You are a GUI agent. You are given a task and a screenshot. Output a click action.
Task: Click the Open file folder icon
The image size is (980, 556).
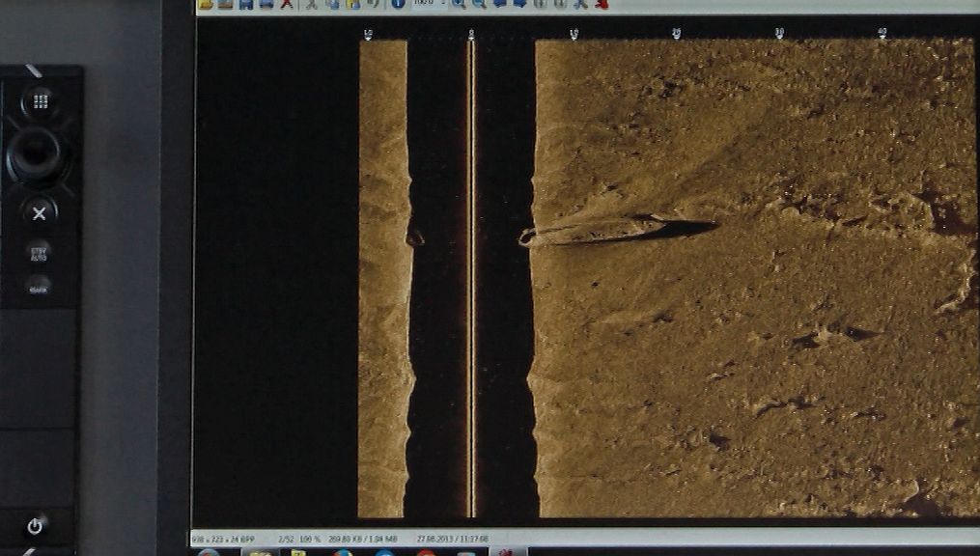pyautogui.click(x=205, y=4)
